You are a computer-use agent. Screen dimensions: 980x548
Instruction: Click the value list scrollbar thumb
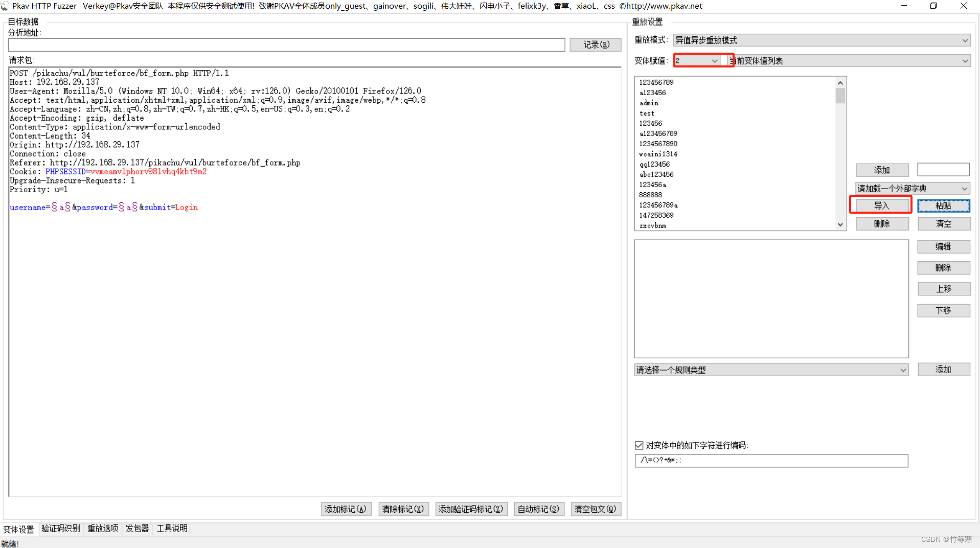point(840,96)
